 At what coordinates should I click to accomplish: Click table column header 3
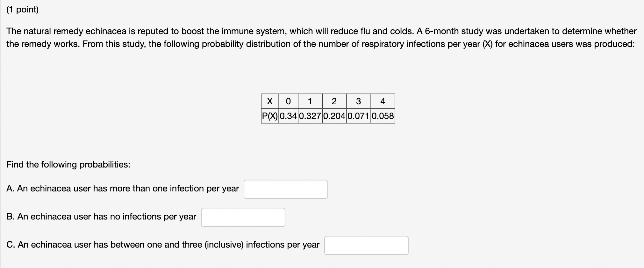click(x=359, y=101)
